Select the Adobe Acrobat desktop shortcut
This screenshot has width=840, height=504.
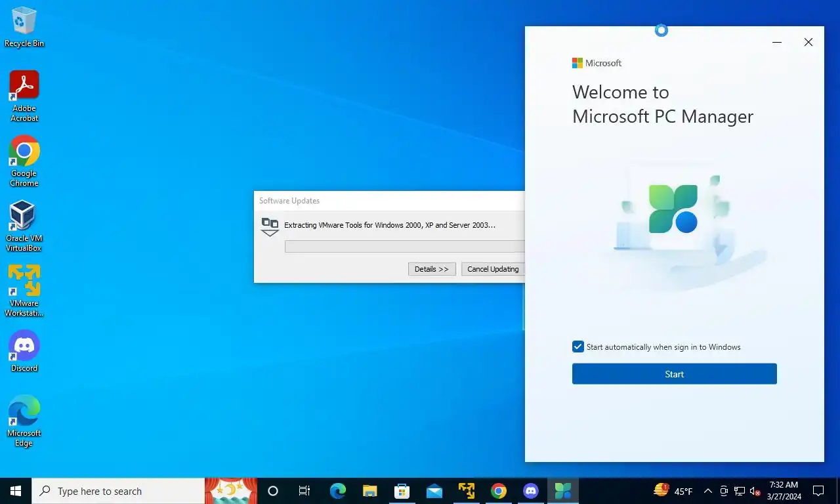coord(24,96)
